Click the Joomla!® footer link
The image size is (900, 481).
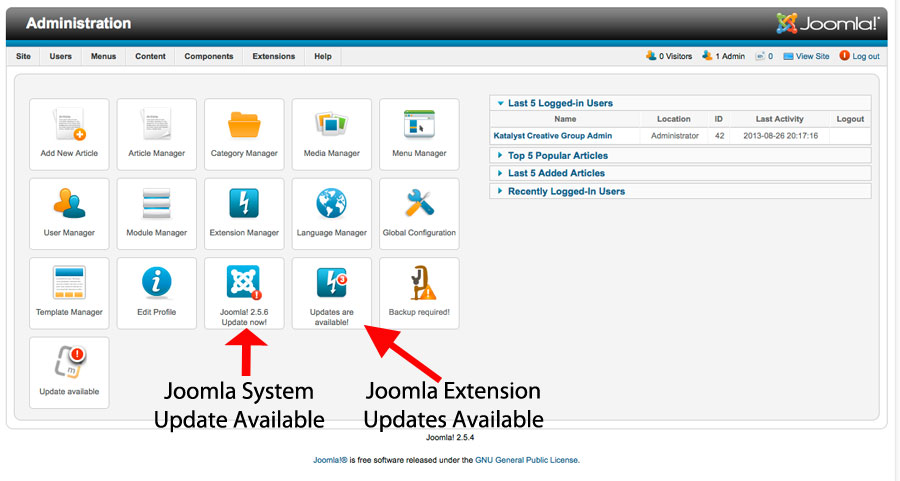click(x=330, y=460)
